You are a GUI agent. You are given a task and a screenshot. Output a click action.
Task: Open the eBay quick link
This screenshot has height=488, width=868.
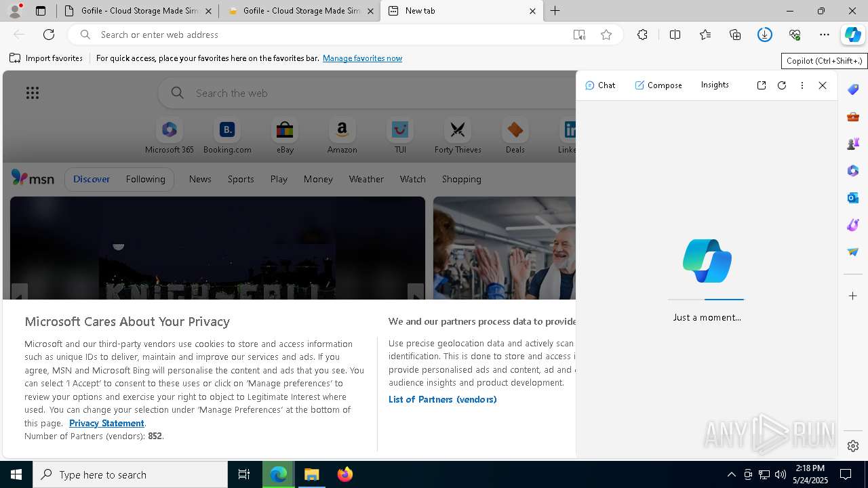285,136
